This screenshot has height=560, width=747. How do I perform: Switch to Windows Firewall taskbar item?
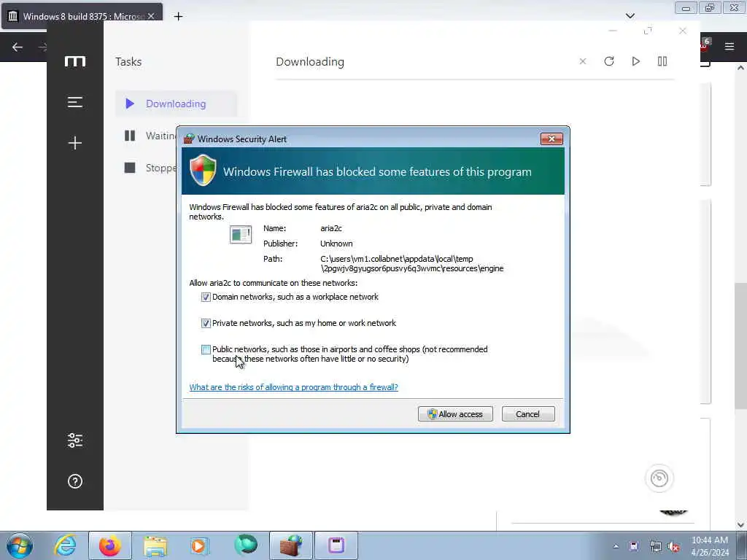click(291, 545)
